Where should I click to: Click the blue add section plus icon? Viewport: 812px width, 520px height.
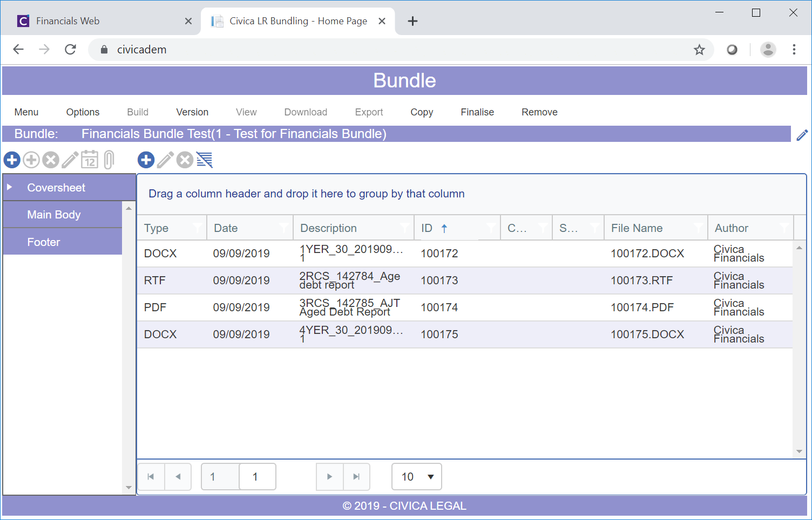(12, 160)
